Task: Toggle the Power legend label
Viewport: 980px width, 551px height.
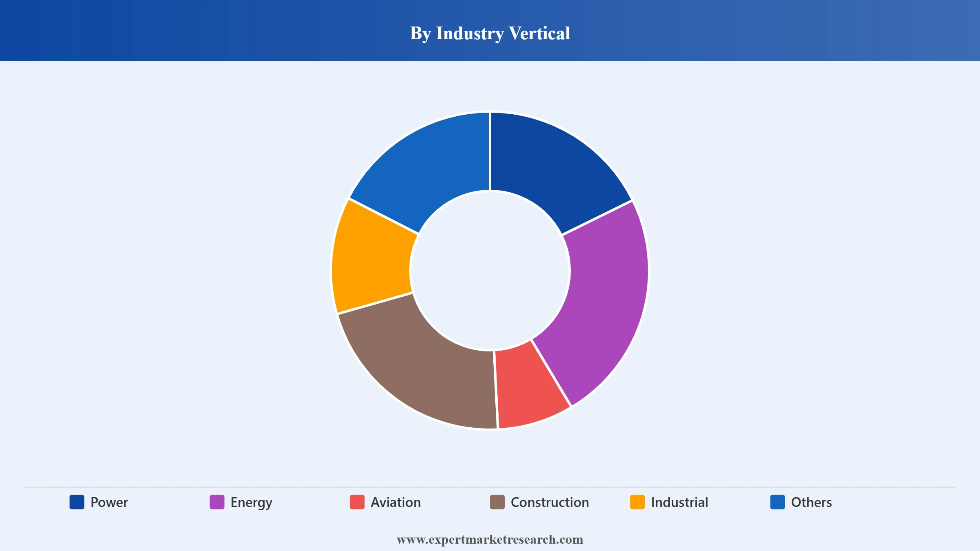Action: tap(109, 502)
